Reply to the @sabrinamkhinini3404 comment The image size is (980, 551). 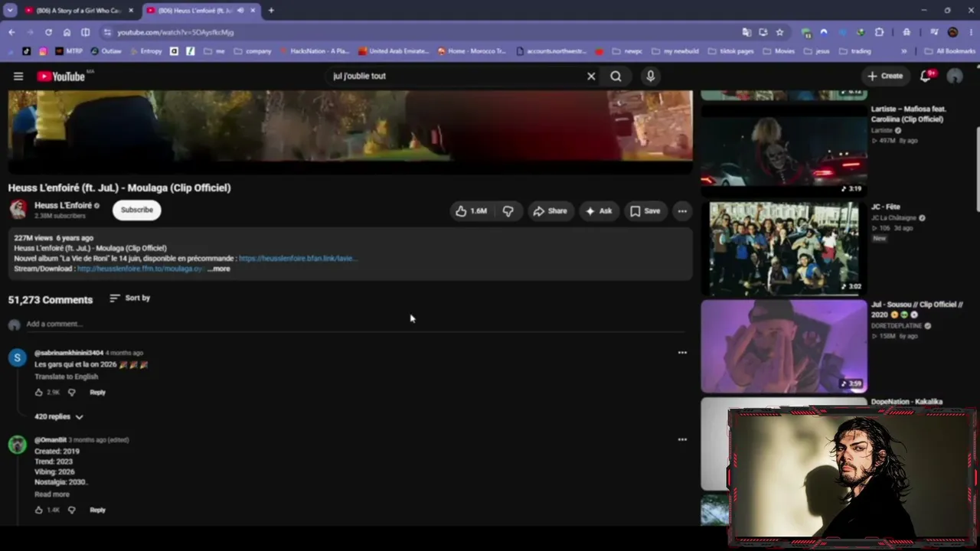coord(97,393)
